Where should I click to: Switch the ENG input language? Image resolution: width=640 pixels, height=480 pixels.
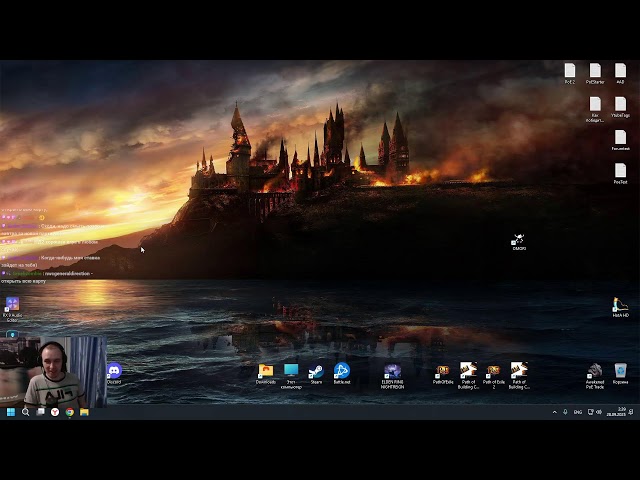[578, 412]
